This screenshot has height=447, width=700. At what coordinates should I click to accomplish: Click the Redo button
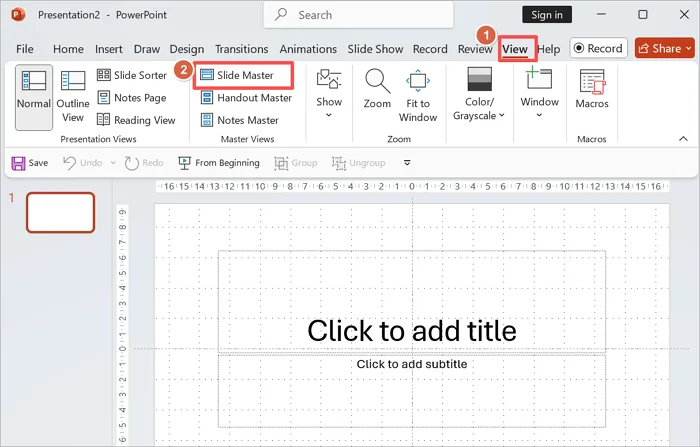[x=144, y=163]
